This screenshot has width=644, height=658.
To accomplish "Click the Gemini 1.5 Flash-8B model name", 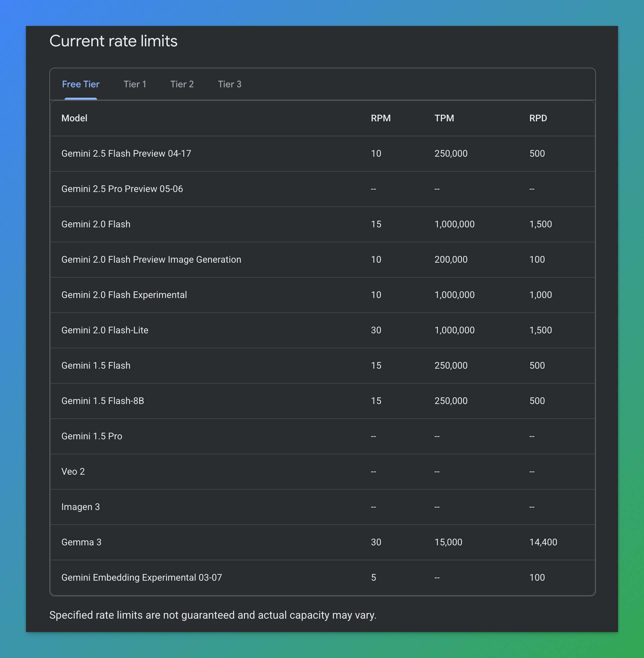I will click(102, 401).
